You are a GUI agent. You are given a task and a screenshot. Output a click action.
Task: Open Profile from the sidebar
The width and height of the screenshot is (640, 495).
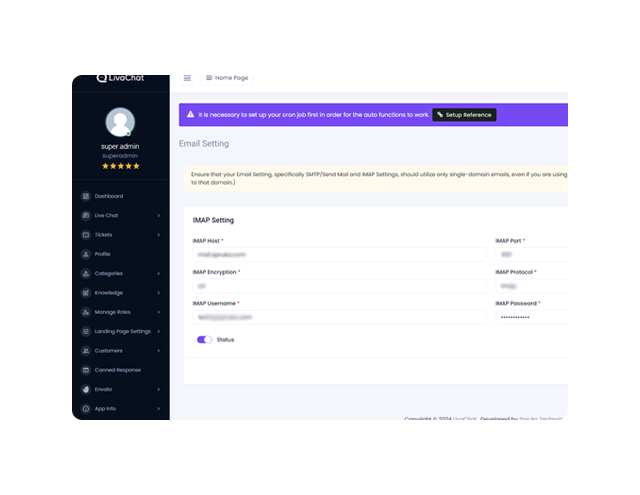coord(102,254)
